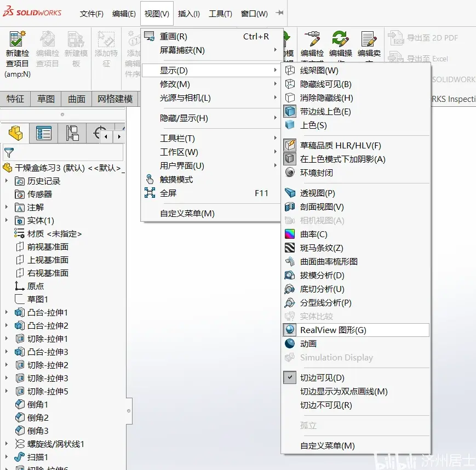Open the 编辑(E) menu
Screen dimensions: 476x470
[x=124, y=14]
